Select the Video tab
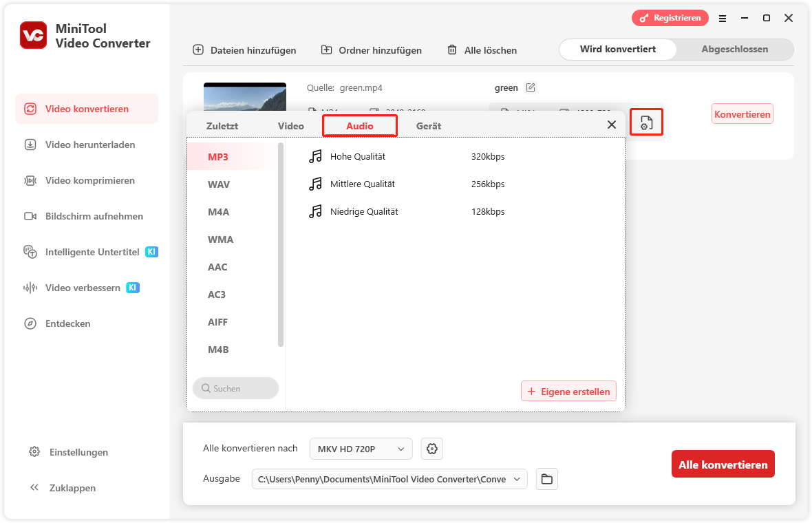812x523 pixels. click(x=290, y=126)
